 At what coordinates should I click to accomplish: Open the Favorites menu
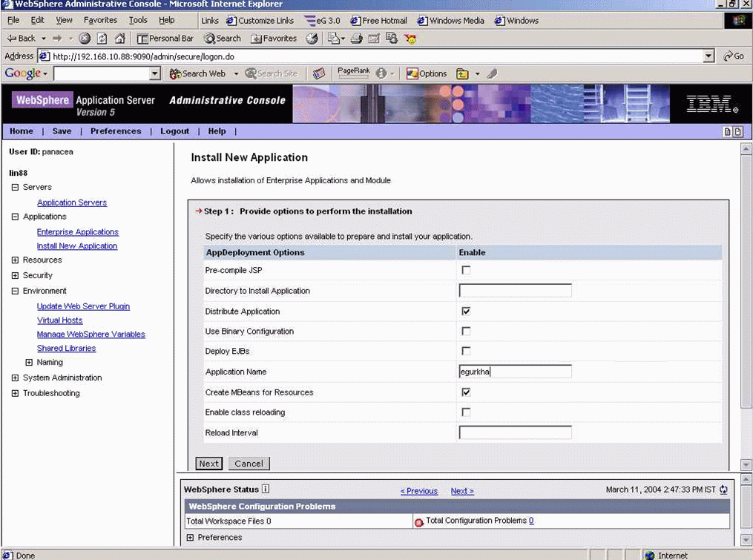point(100,20)
